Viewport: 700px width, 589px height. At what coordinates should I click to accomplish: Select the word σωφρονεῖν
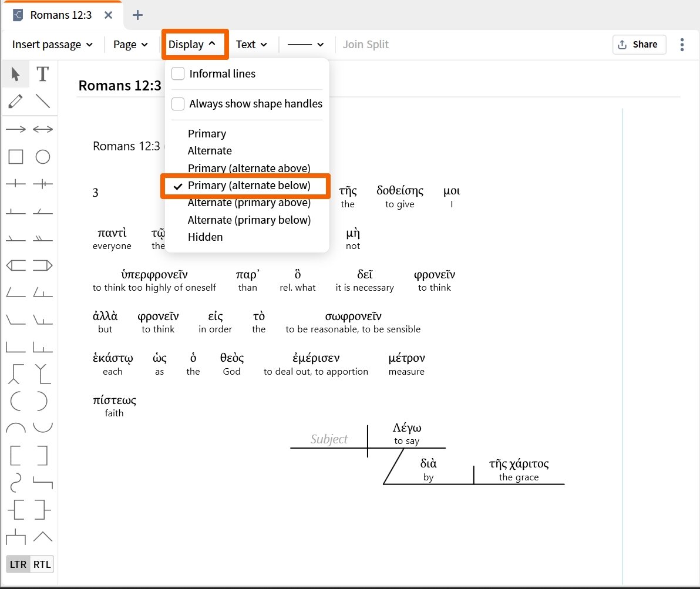click(x=353, y=316)
